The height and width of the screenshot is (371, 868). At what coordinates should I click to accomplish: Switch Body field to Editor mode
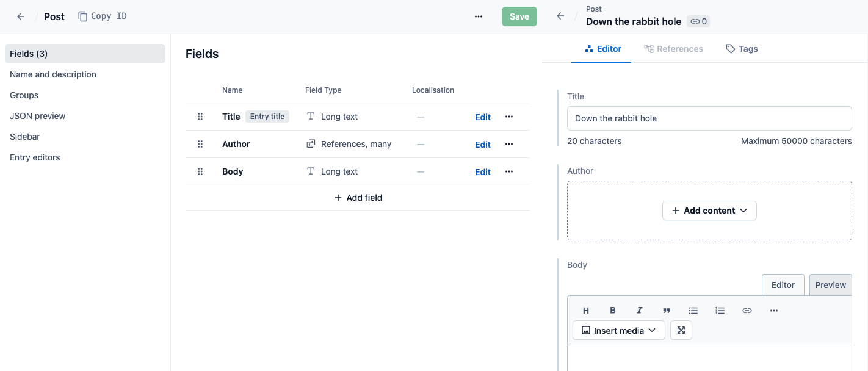pyautogui.click(x=783, y=285)
